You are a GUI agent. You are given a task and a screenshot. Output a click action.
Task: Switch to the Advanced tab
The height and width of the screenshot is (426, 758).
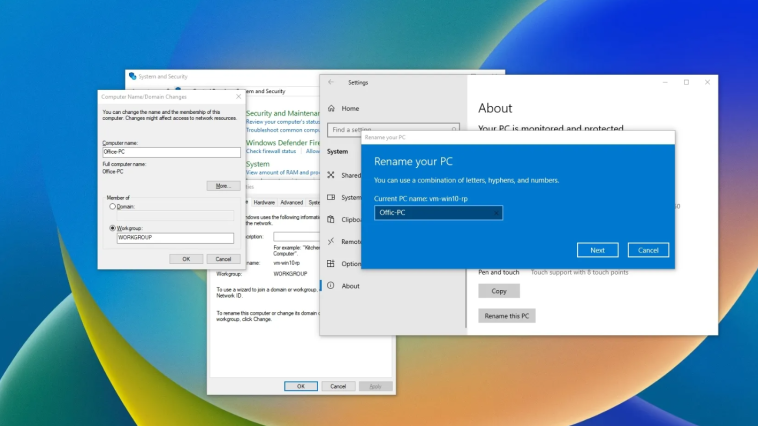(x=291, y=202)
